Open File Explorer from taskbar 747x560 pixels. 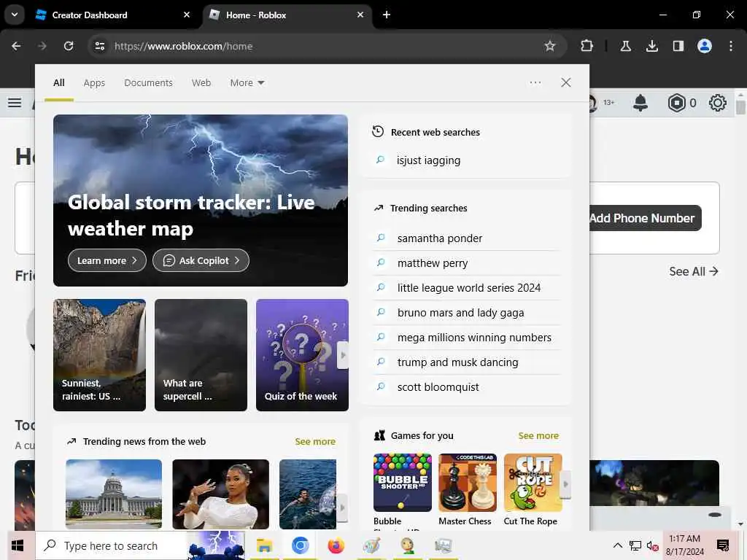(264, 545)
